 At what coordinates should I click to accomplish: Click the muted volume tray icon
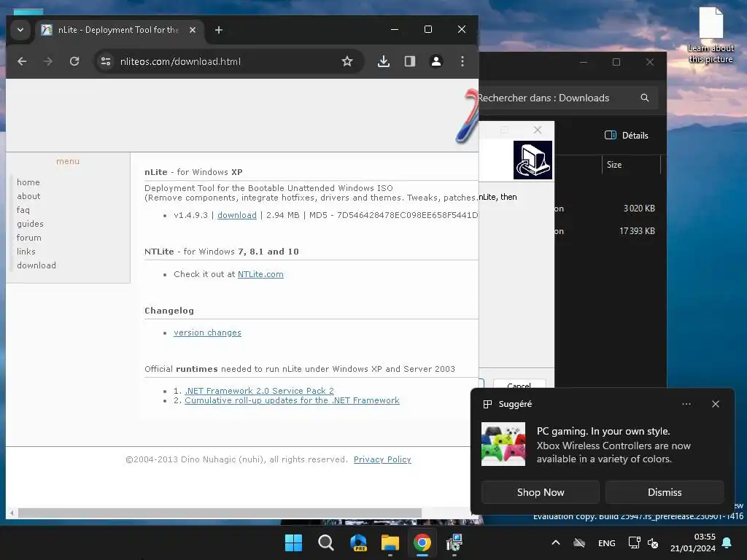(x=653, y=543)
